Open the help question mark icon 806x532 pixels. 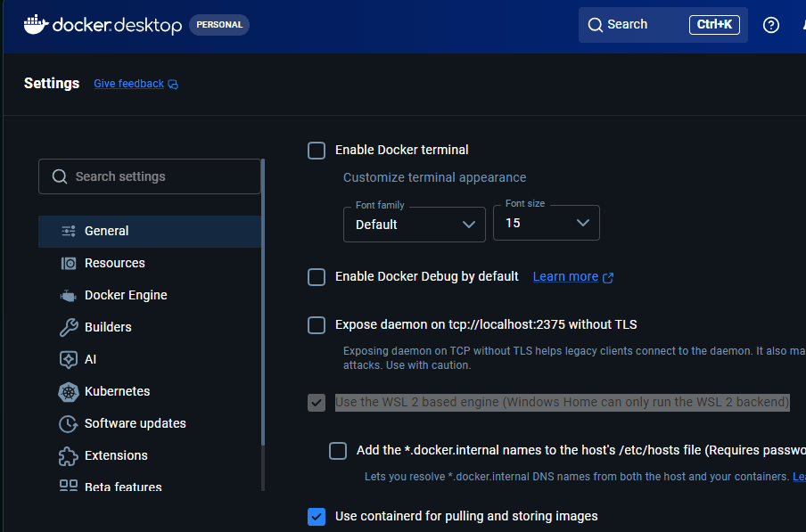point(771,25)
